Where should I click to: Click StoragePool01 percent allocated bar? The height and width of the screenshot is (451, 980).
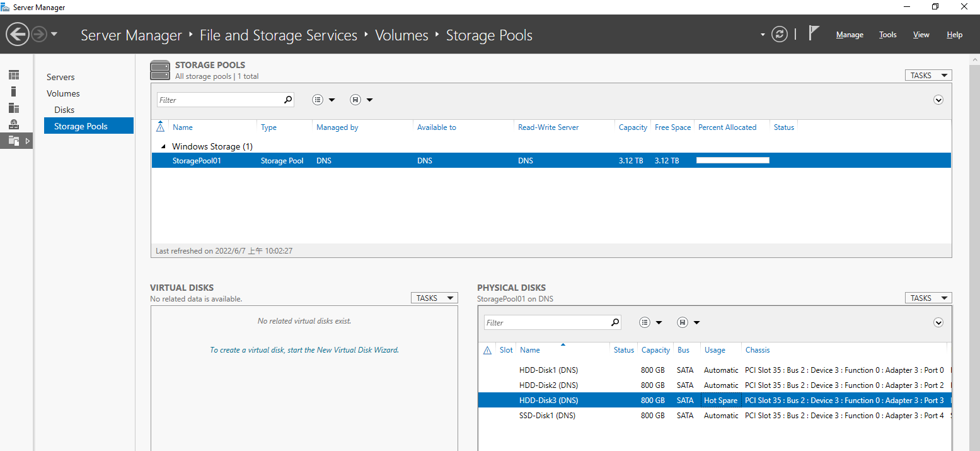[733, 161]
